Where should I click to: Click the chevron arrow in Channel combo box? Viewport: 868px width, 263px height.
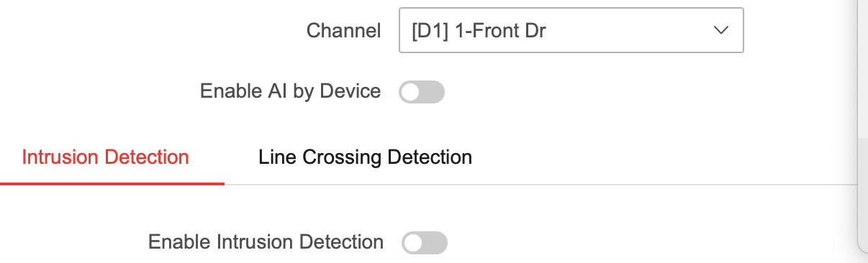pos(720,31)
